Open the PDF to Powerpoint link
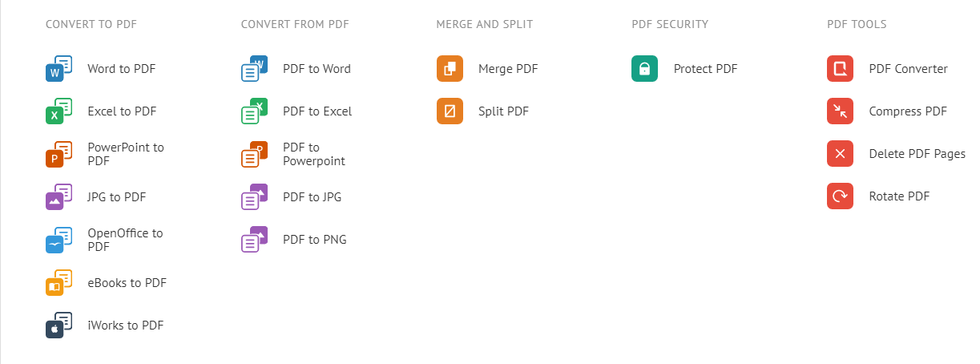The height and width of the screenshot is (364, 980). [313, 154]
